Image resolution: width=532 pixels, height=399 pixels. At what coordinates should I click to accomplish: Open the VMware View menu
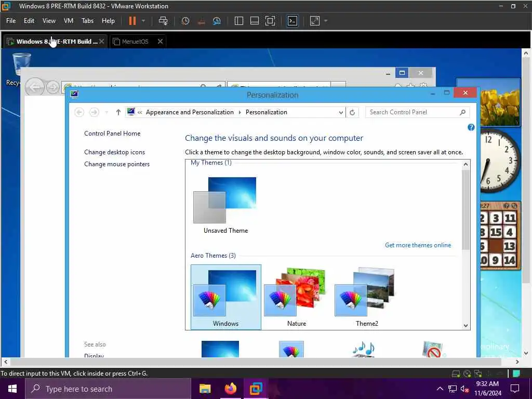[x=49, y=21]
